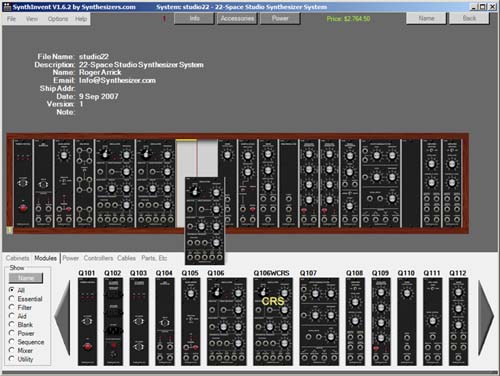This screenshot has width=500, height=376.
Task: Pick the Q106 oscillator module thumbnail
Action: [x=227, y=322]
